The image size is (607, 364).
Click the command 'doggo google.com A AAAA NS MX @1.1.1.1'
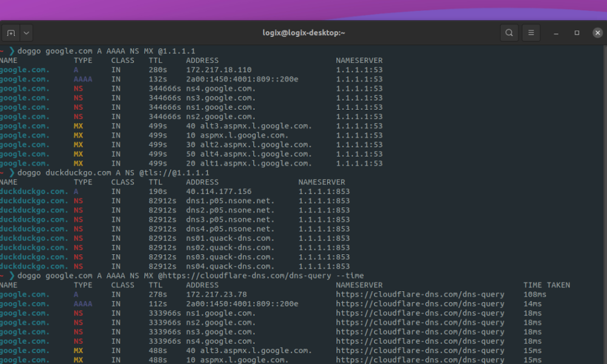(106, 51)
